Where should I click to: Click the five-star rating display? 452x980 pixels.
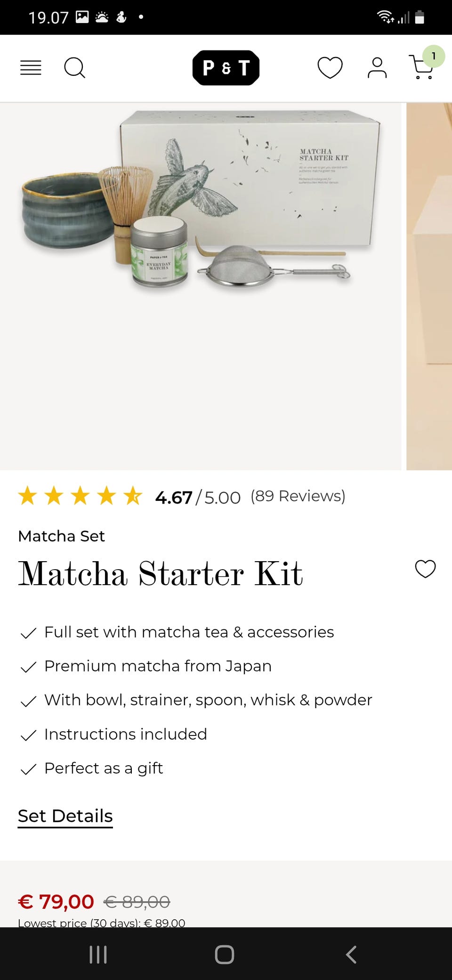pos(80,496)
